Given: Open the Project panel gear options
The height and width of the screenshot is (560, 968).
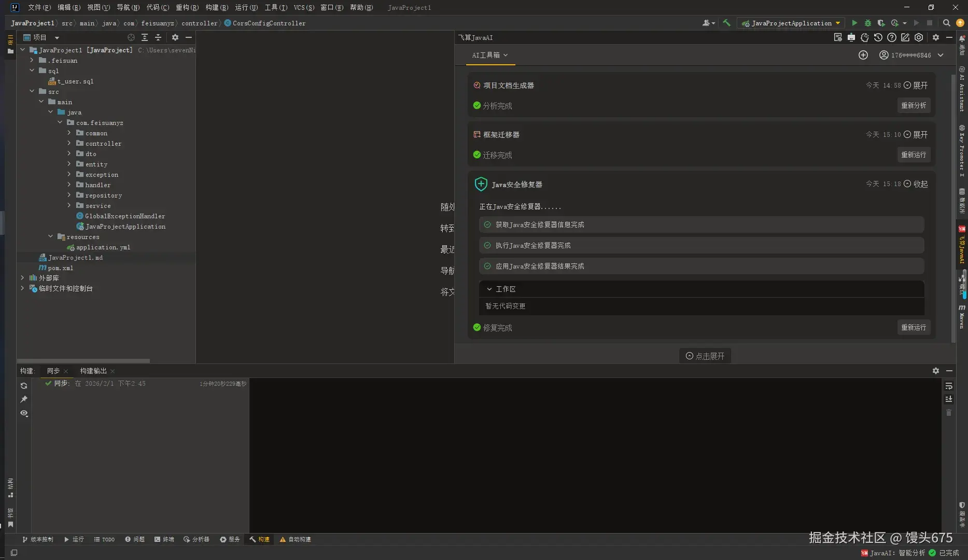Looking at the screenshot, I should tap(175, 37).
